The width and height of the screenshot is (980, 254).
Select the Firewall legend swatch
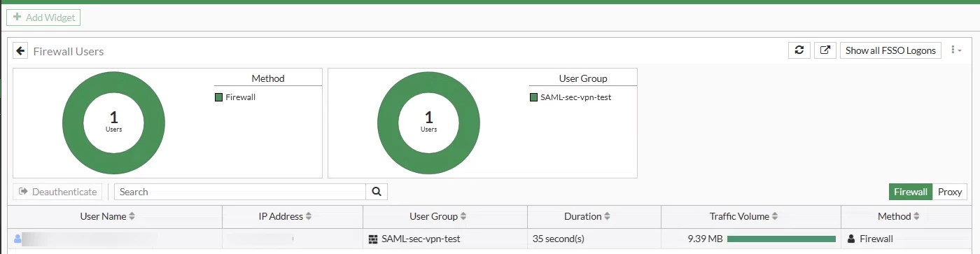tap(218, 97)
